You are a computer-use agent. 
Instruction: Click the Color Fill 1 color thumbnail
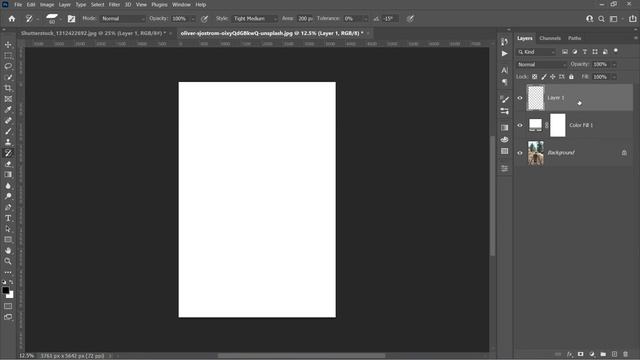click(x=536, y=125)
